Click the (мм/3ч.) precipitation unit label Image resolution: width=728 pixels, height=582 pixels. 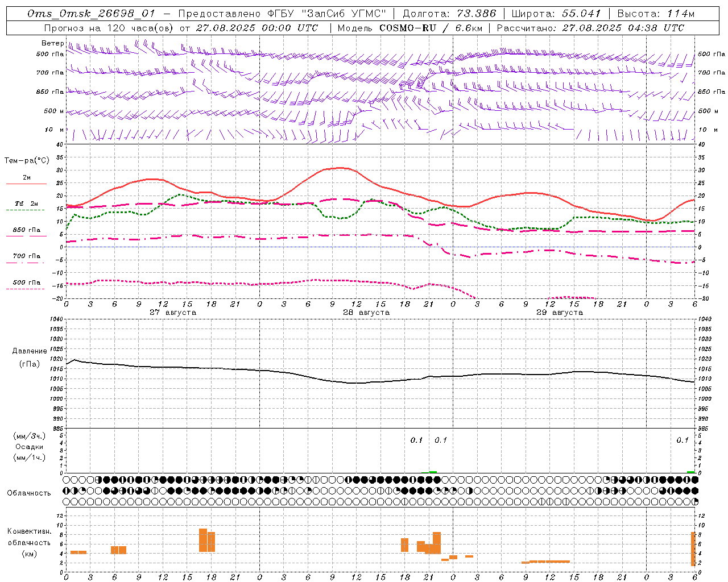[x=30, y=436]
